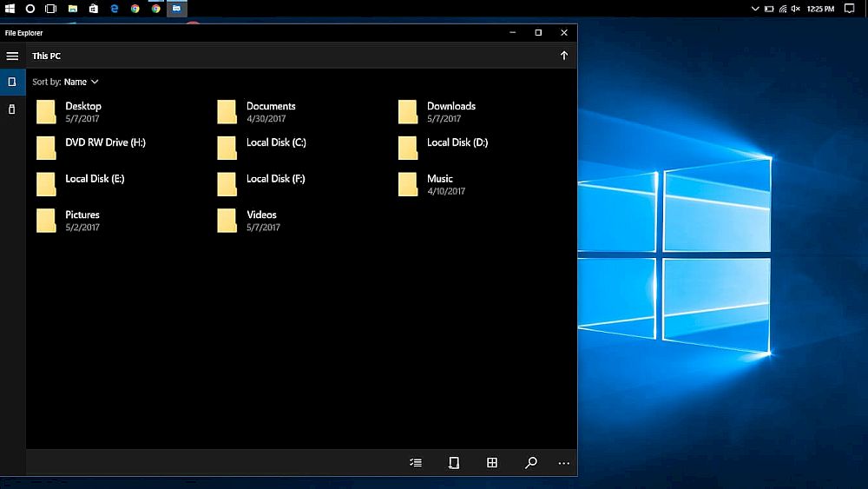Open the Action Center notification icon
Viewport: 868px width, 489px height.
click(x=850, y=9)
